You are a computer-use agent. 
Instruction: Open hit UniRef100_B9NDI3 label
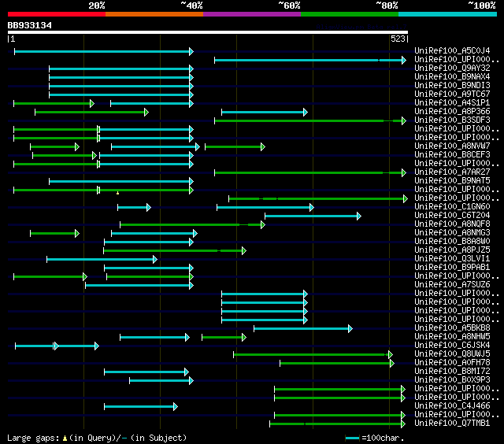click(452, 85)
